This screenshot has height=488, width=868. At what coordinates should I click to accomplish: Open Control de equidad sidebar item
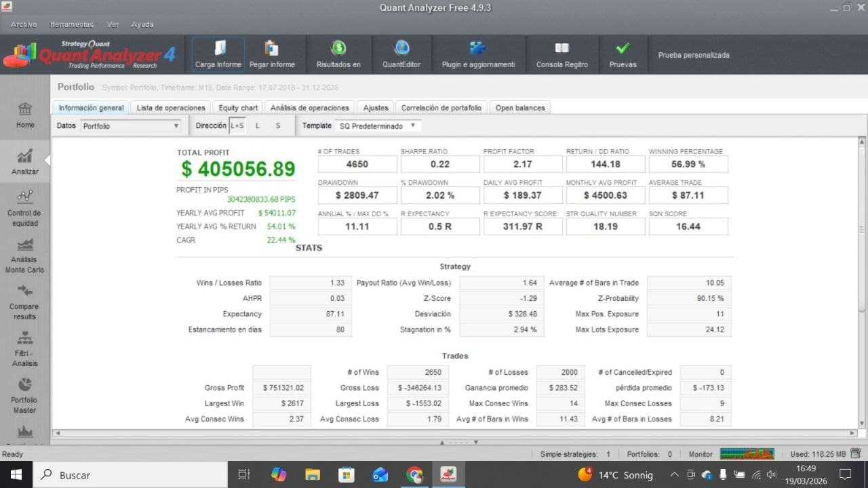point(24,208)
